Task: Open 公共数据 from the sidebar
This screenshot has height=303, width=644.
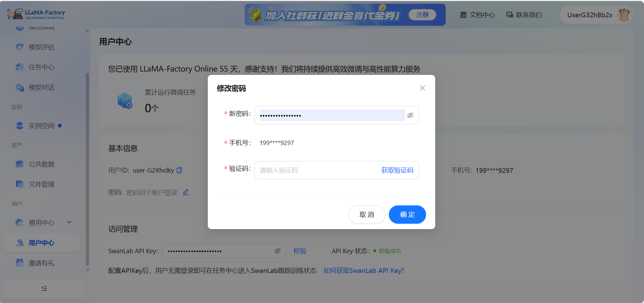Action: pyautogui.click(x=41, y=164)
